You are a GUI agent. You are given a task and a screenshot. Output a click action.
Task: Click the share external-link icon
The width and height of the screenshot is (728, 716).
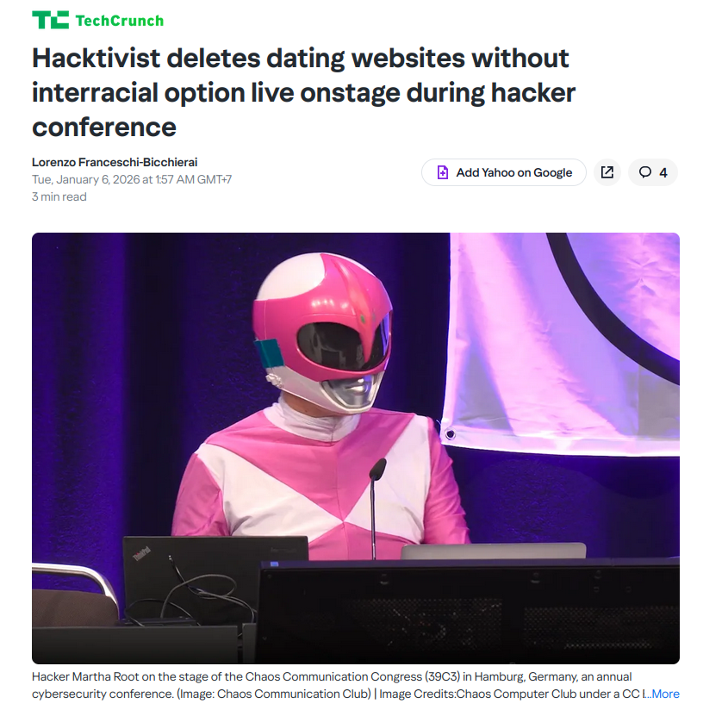607,172
